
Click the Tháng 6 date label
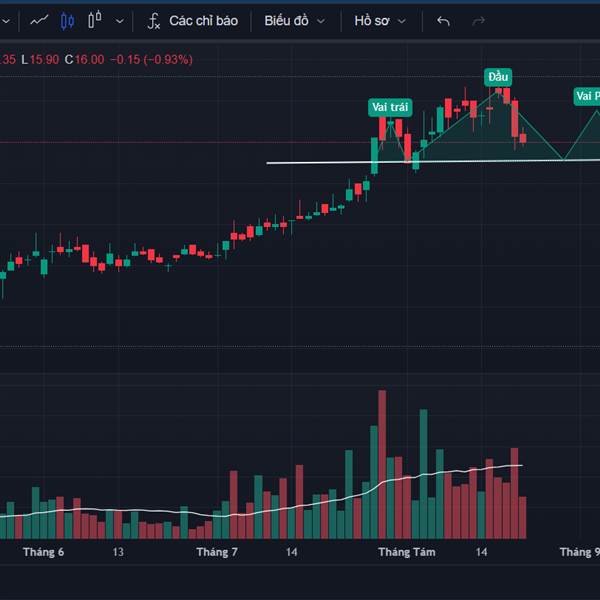tap(43, 552)
